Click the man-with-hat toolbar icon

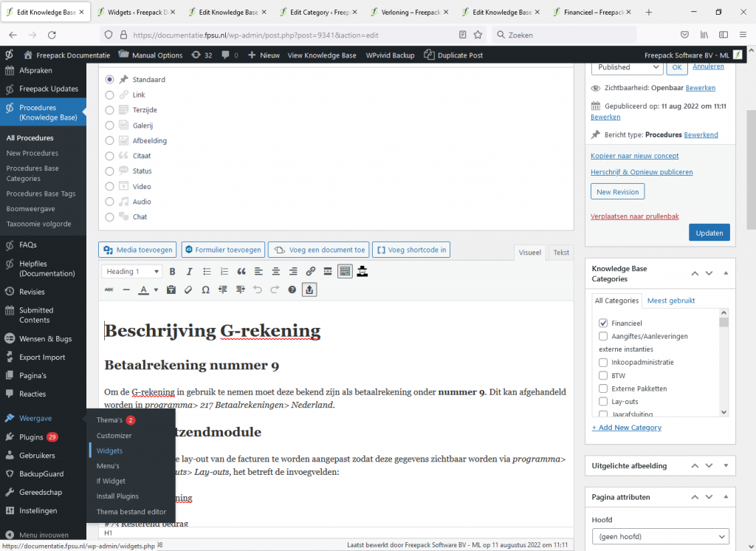362,272
